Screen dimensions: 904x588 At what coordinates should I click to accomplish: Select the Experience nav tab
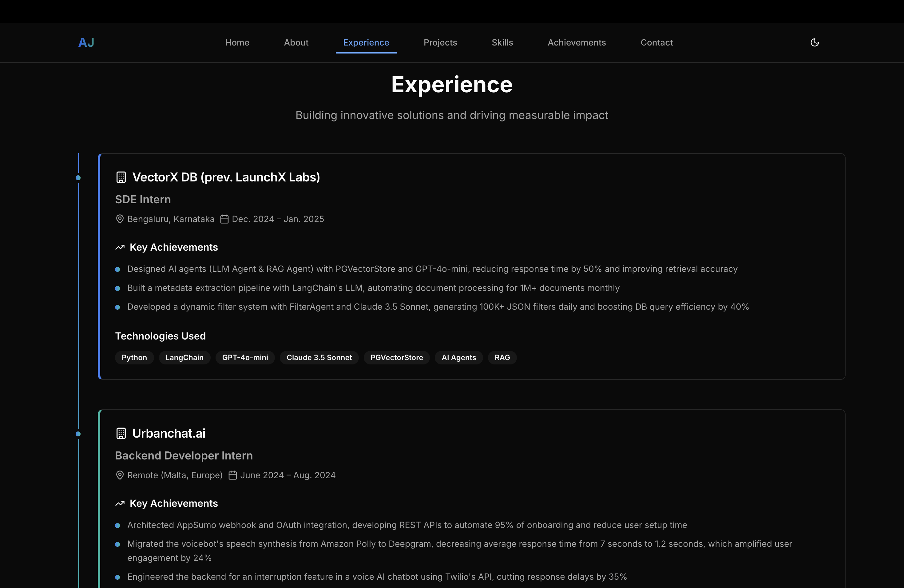[x=366, y=42]
